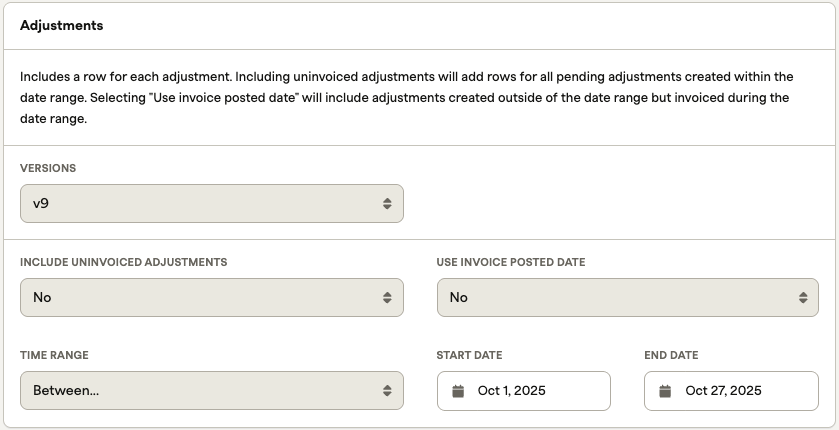This screenshot has height=430, width=839.
Task: Click the arrows icon on Include Uninvoiced Adjustments
Action: pos(387,297)
